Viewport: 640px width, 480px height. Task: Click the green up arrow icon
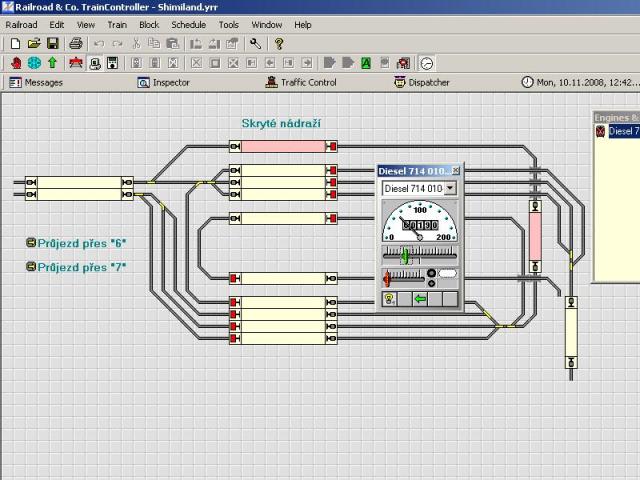pyautogui.click(x=52, y=63)
